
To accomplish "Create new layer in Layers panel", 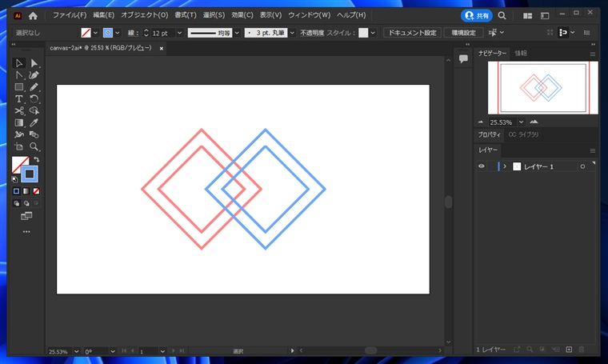I will coord(569,350).
